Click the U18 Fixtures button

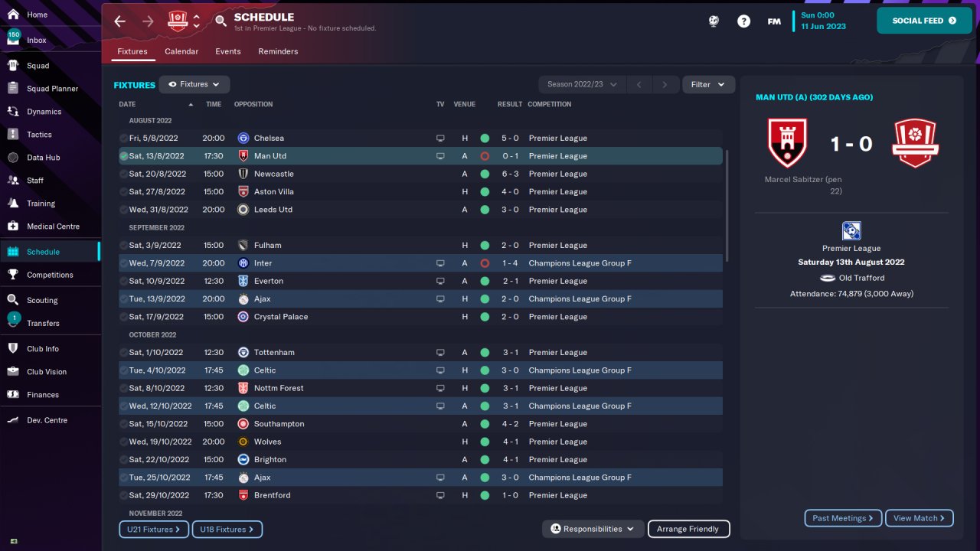(227, 529)
